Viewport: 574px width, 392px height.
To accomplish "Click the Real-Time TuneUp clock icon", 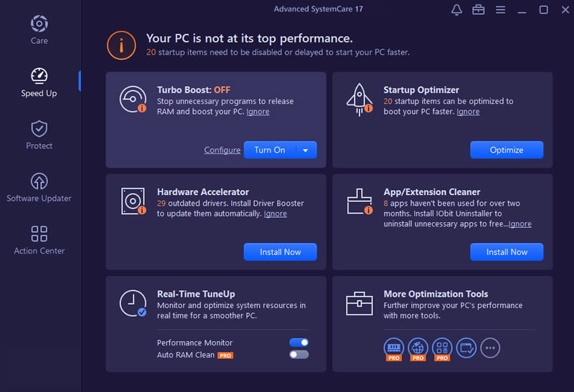I will (x=133, y=303).
